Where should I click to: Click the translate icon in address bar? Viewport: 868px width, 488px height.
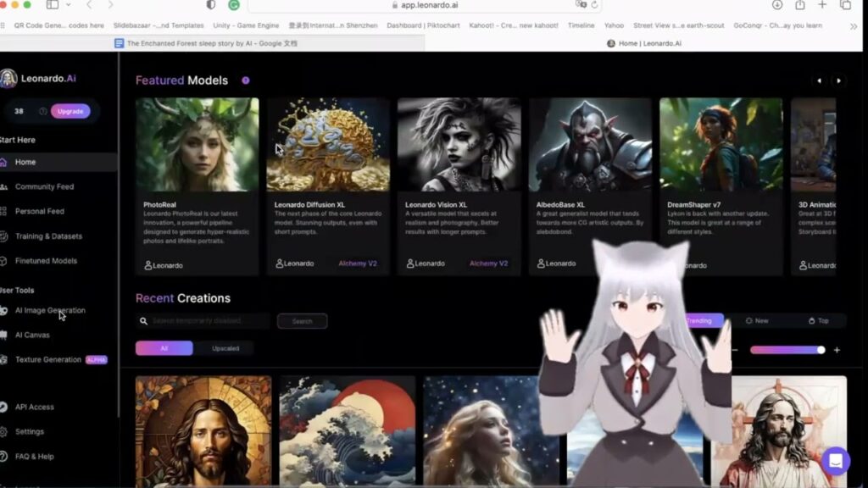click(581, 4)
